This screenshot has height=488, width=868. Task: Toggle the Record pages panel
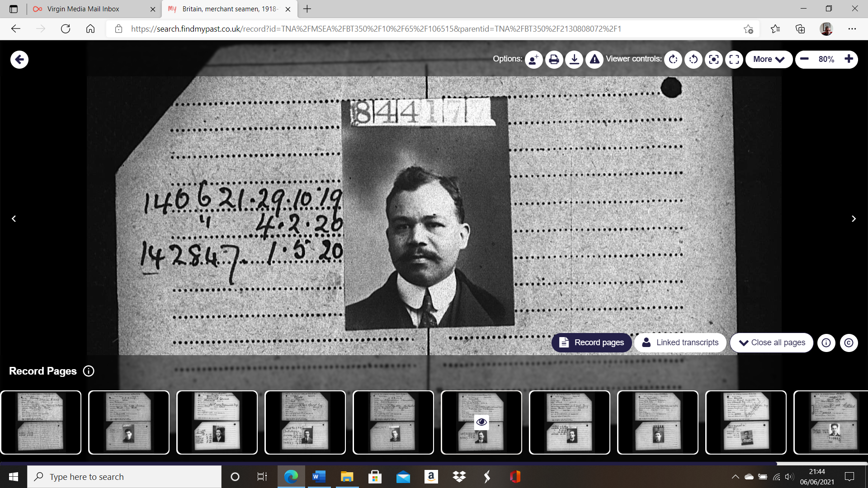(591, 343)
